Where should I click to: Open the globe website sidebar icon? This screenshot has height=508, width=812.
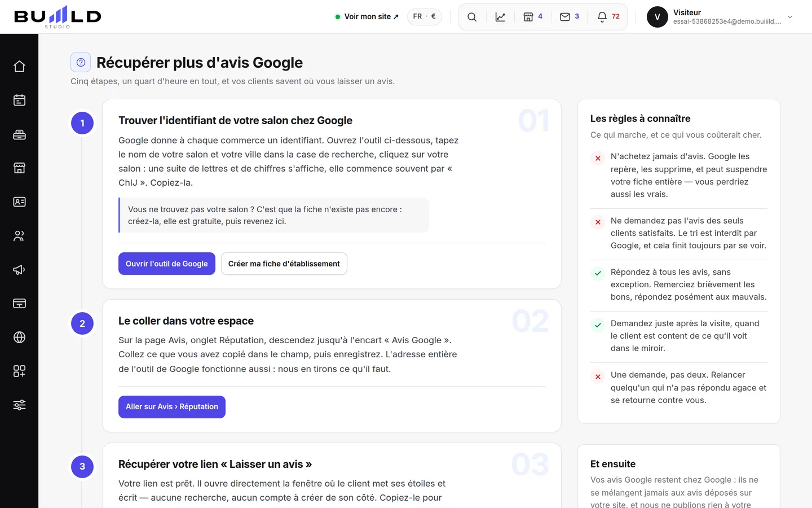click(x=19, y=337)
